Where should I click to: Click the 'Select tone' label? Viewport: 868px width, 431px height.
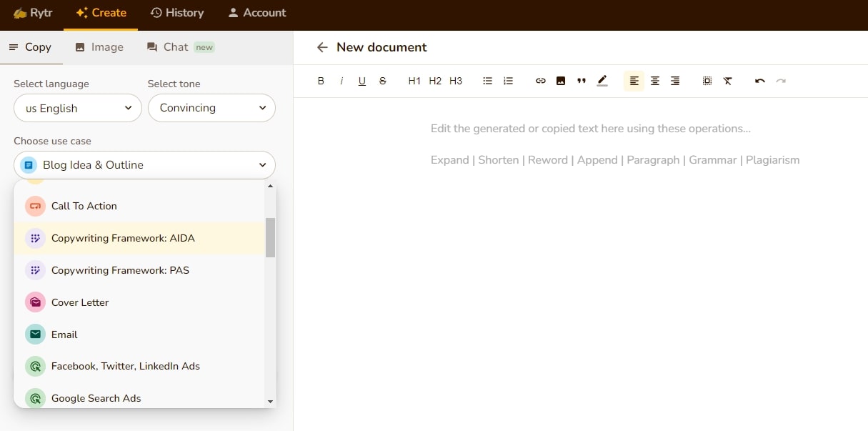pos(174,84)
